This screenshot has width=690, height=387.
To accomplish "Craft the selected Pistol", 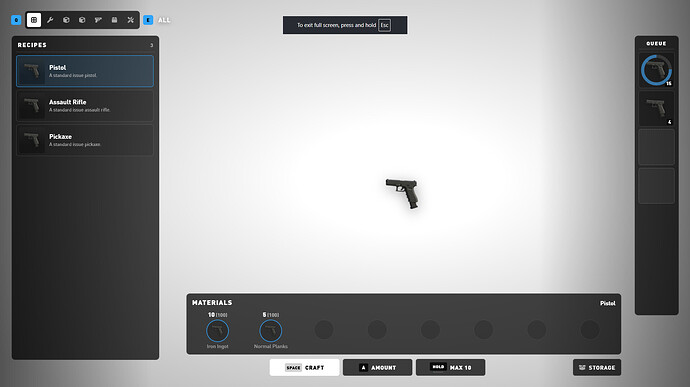I will coord(305,367).
